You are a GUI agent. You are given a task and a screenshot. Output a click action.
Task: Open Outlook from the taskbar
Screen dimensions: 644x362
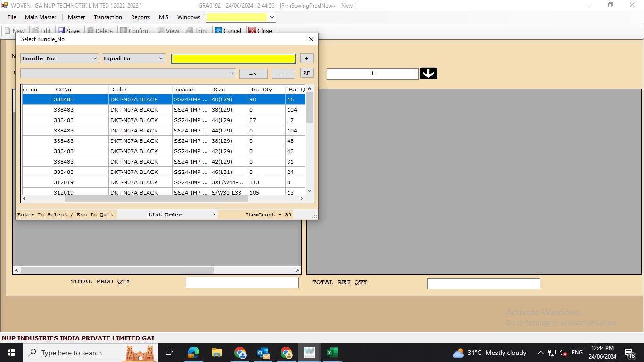tap(263, 353)
